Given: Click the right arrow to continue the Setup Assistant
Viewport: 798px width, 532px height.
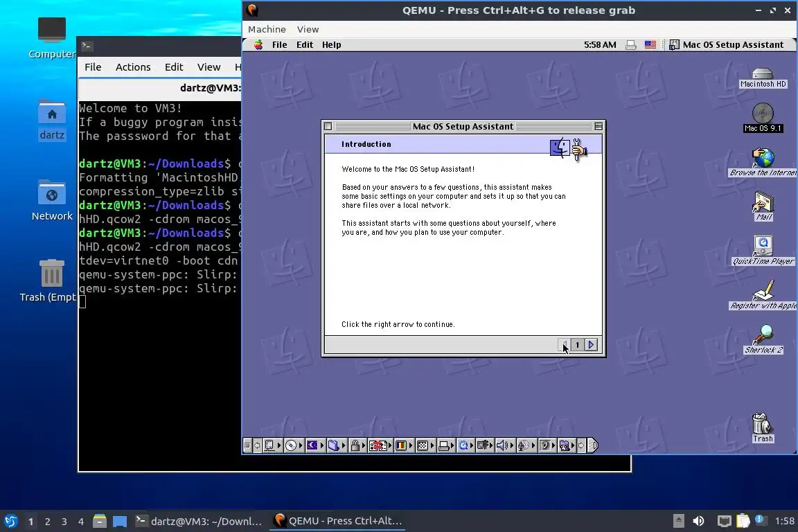Looking at the screenshot, I should [x=591, y=345].
